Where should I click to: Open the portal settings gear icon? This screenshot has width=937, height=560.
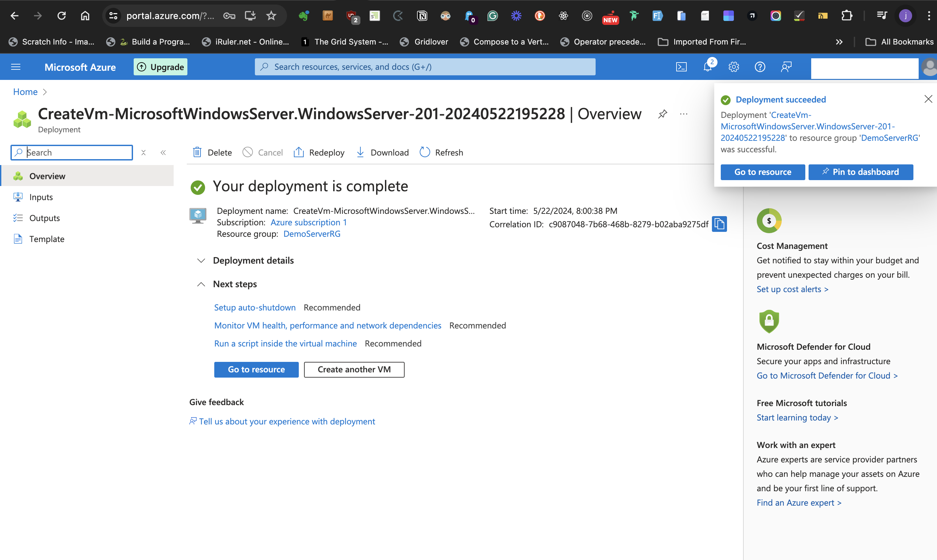[x=734, y=67]
